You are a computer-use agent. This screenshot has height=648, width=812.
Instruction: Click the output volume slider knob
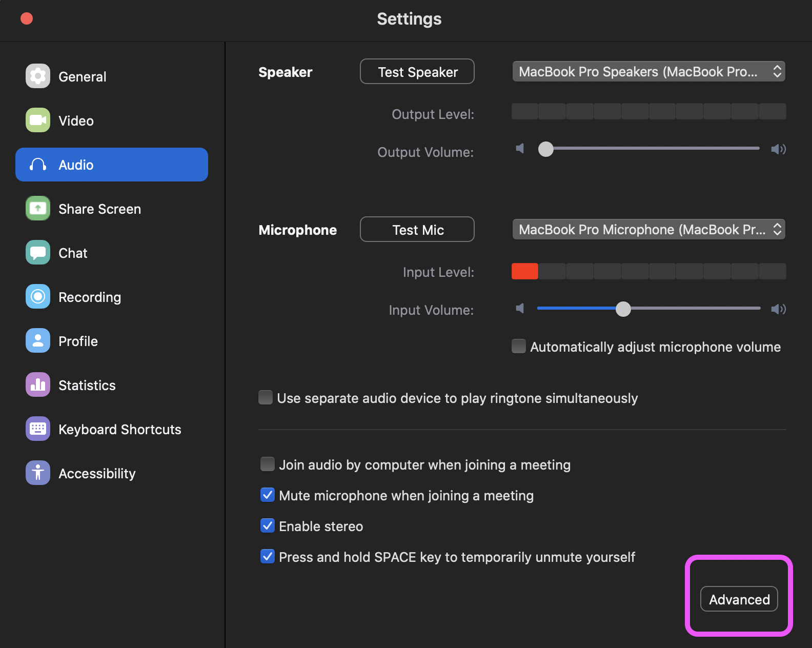click(x=546, y=149)
